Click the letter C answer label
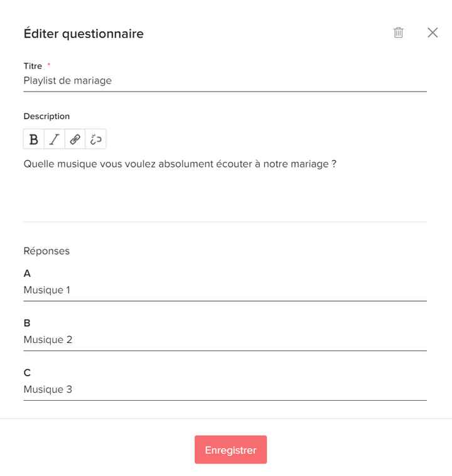Screen dimensions: 452x476 [27, 373]
